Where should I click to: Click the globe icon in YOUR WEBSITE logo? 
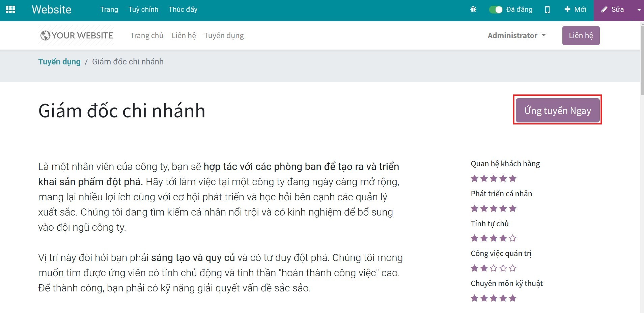[x=45, y=35]
